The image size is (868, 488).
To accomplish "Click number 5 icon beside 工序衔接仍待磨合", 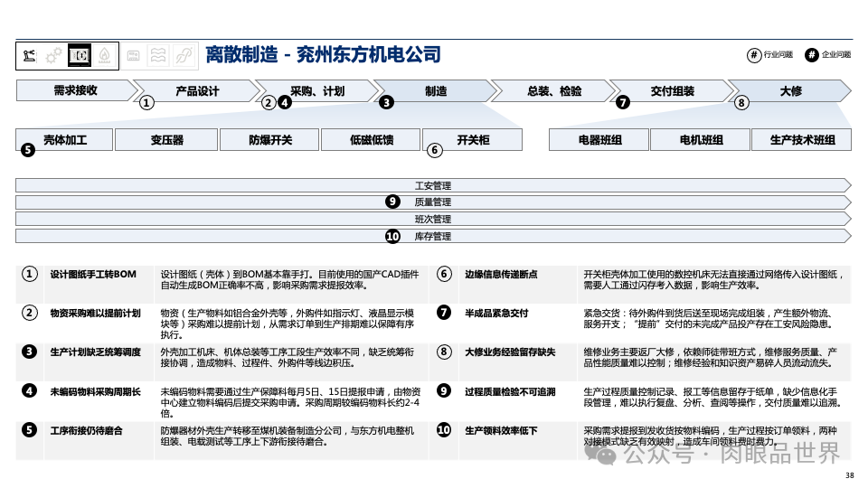I will coord(29,430).
